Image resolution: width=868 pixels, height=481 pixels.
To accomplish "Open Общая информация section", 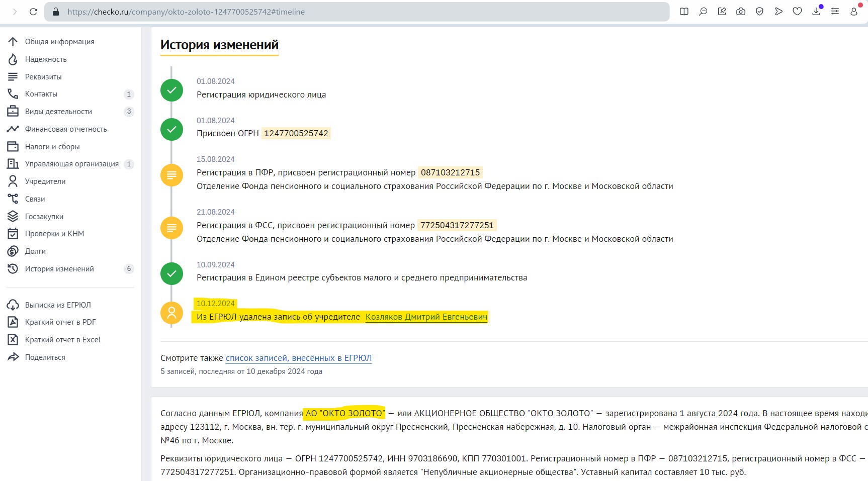I will pos(60,42).
